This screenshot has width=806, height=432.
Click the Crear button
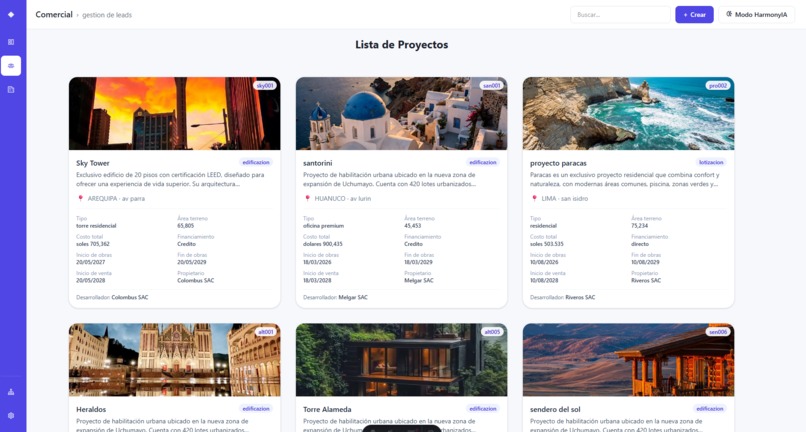(x=694, y=14)
